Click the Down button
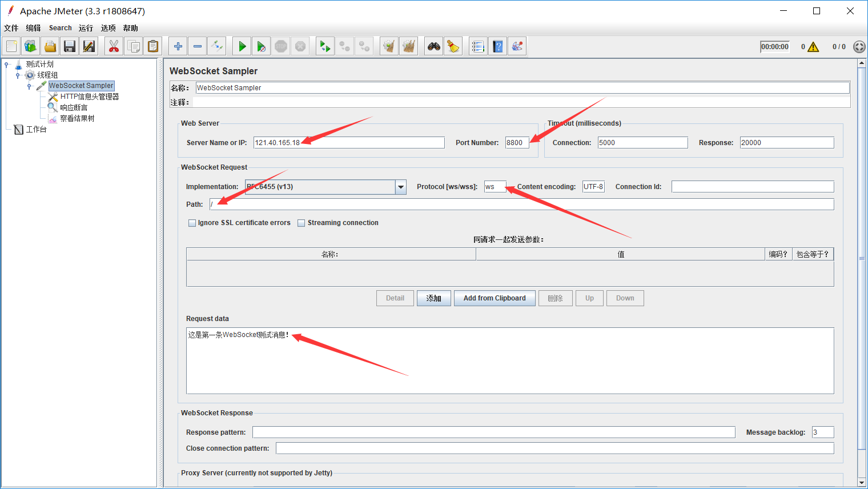Image resolution: width=868 pixels, height=489 pixels. coord(625,298)
